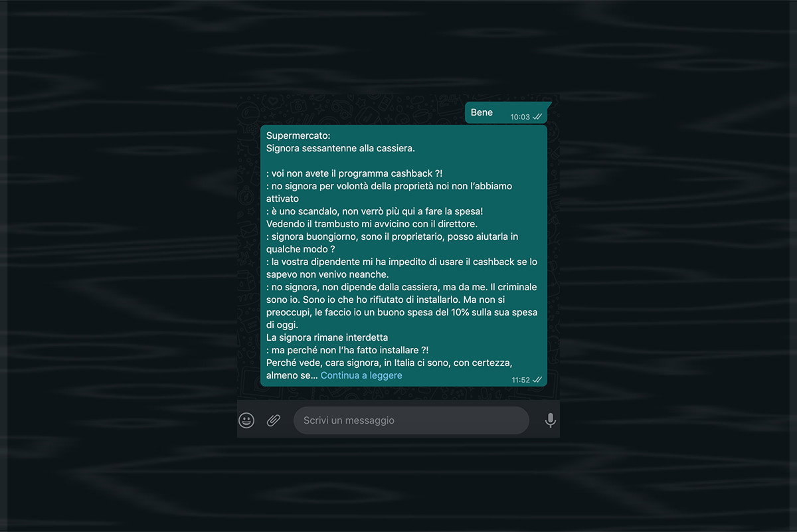The width and height of the screenshot is (797, 532).
Task: Click the paperclip attachment icon
Action: pyautogui.click(x=274, y=420)
